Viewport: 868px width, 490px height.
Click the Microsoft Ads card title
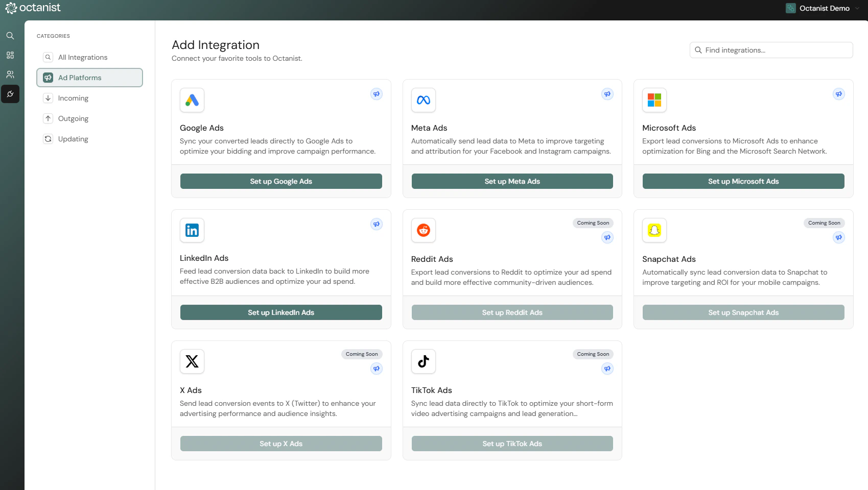(x=669, y=128)
